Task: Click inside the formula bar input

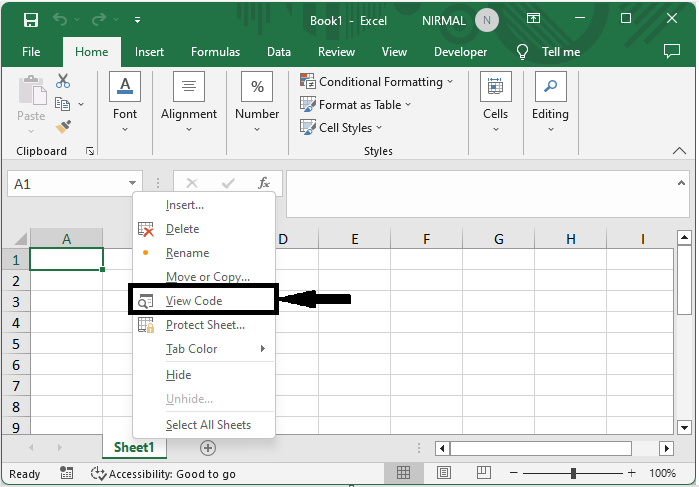Action: click(x=479, y=194)
